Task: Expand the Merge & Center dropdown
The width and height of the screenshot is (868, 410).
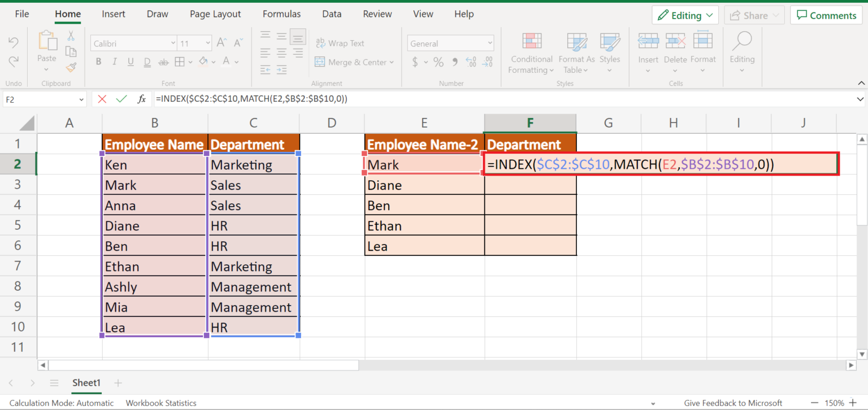Action: coord(392,62)
